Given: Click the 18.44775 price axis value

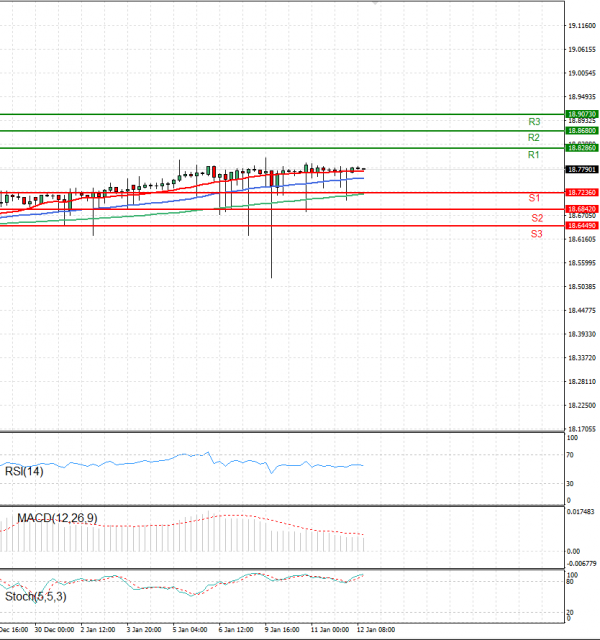Looking at the screenshot, I should (x=582, y=311).
